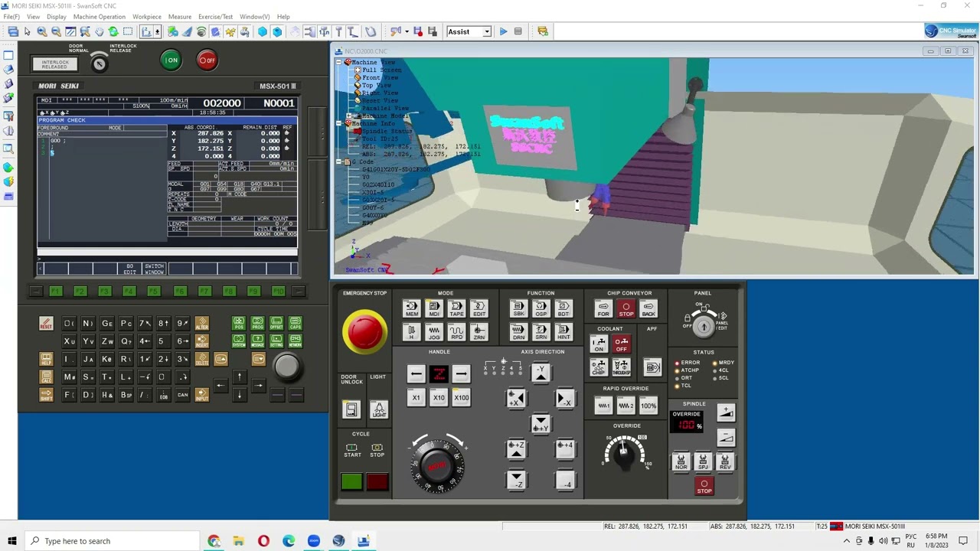Click the feed OVERRIDE rotary knob
The height and width of the screenshot is (551, 980).
tap(626, 452)
